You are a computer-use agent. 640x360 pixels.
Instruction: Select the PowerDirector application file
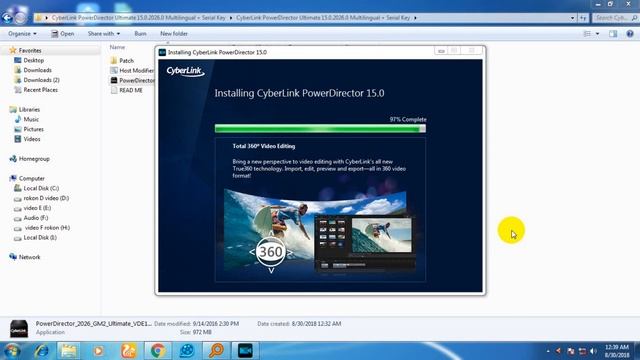[x=133, y=80]
